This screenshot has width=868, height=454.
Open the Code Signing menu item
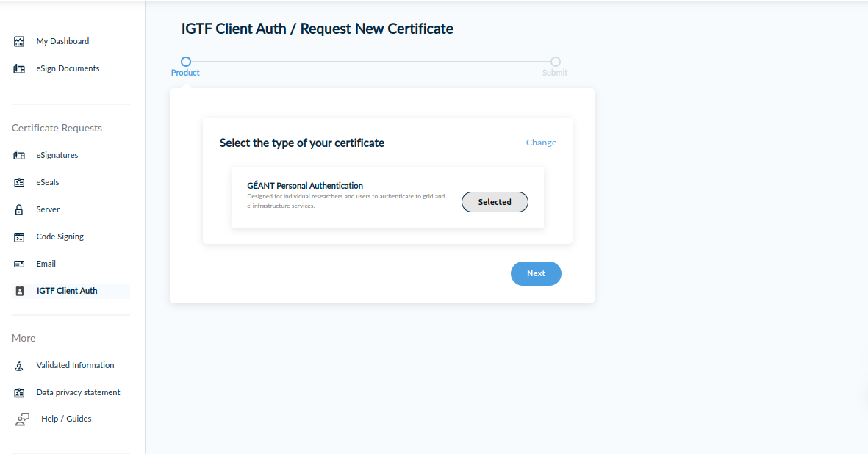pos(60,237)
